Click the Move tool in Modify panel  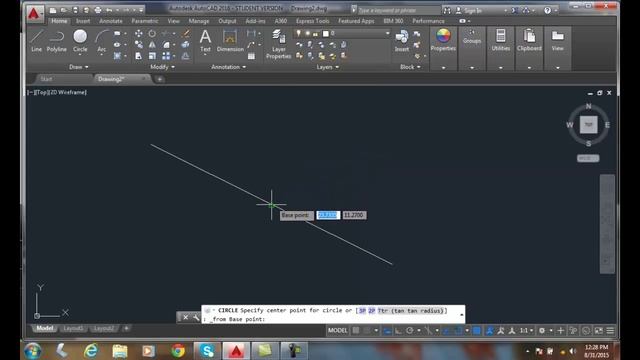point(139,33)
